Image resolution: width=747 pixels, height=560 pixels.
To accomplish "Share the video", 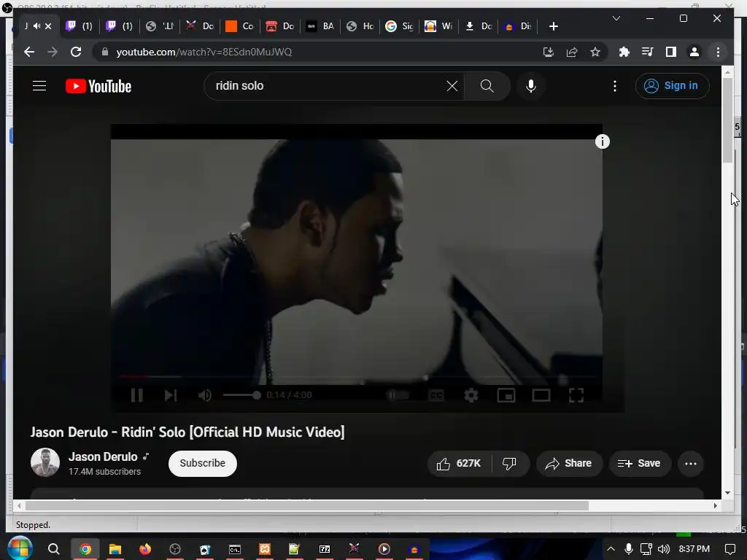I will coord(569,463).
